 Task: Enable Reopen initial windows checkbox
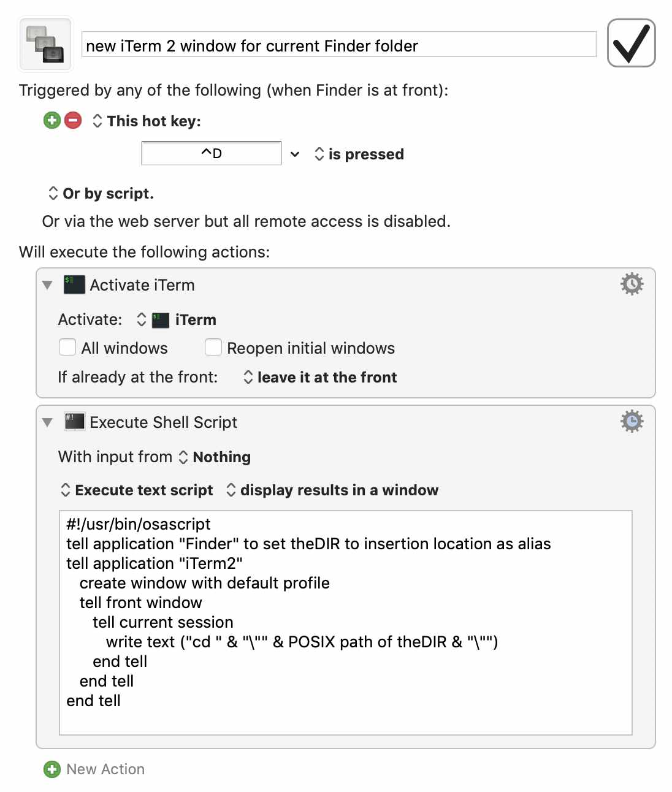point(213,348)
